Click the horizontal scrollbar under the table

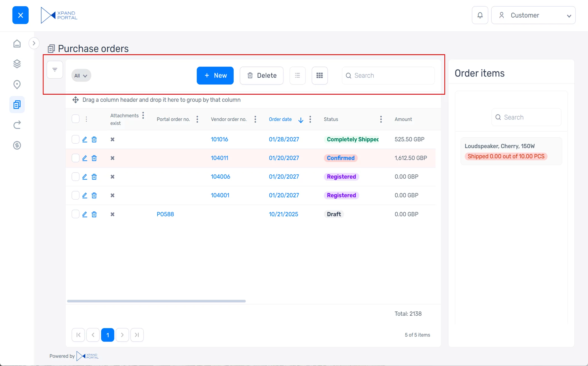(x=156, y=301)
